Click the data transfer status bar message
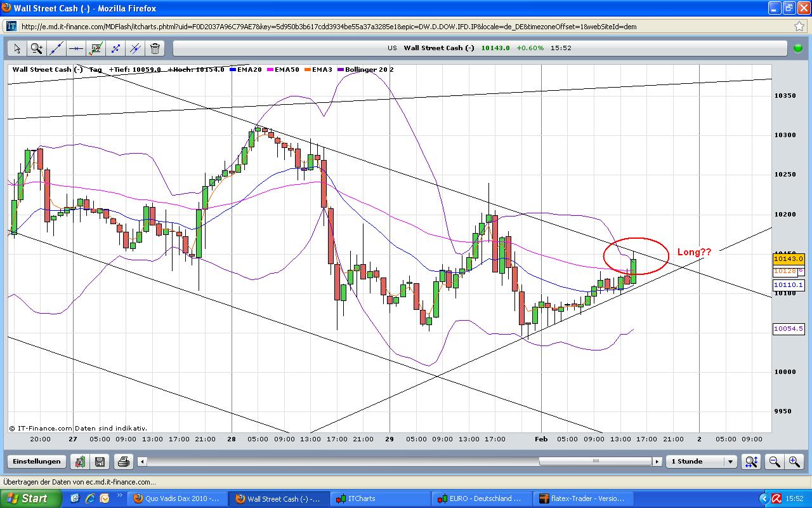 click(79, 482)
